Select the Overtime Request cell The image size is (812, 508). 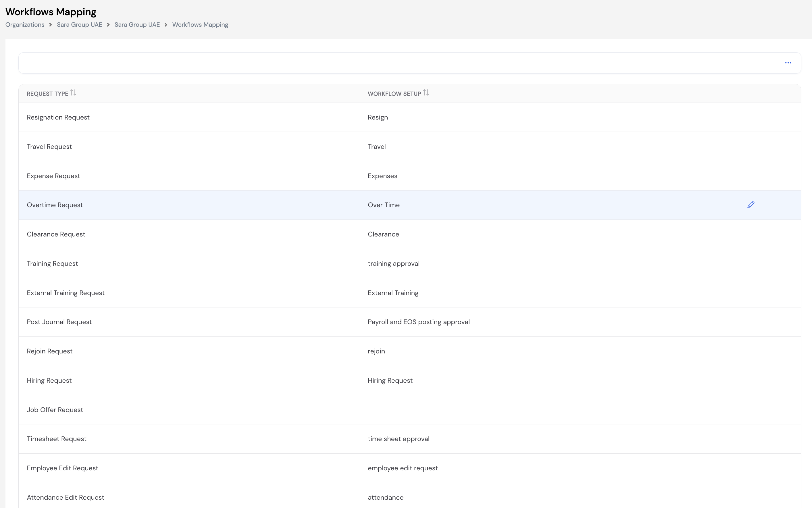(55, 205)
